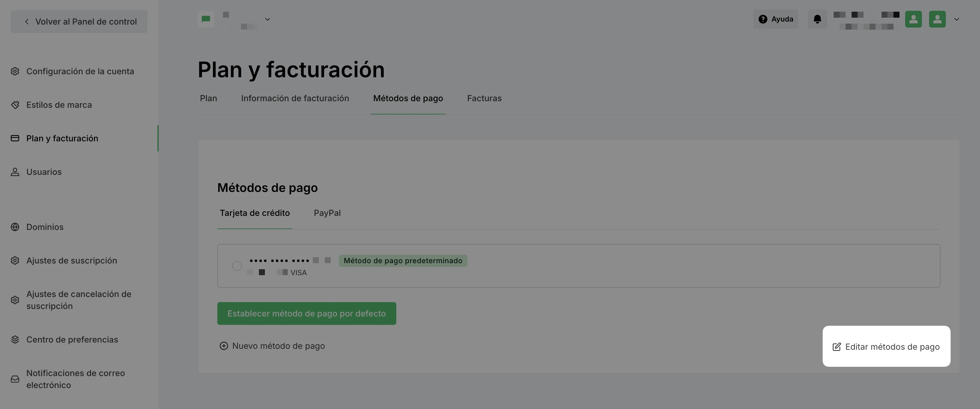Click the plus circle icon for new payment method
This screenshot has width=980, height=409.
click(x=224, y=346)
